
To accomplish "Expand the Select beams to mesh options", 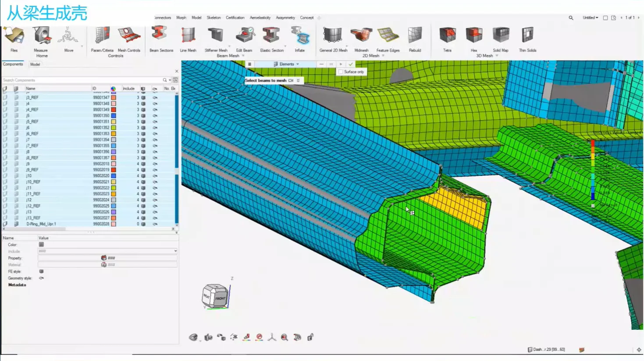I will pyautogui.click(x=298, y=81).
